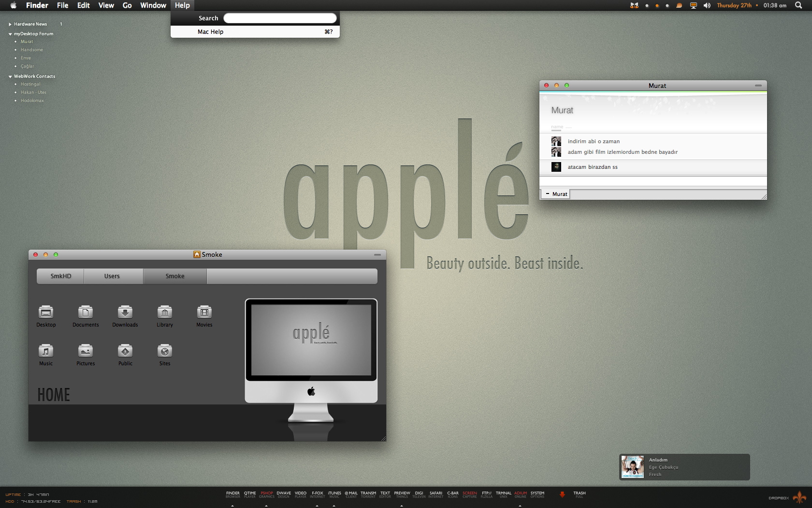
Task: Click the butterfly icon in menu bar
Action: (x=634, y=5)
